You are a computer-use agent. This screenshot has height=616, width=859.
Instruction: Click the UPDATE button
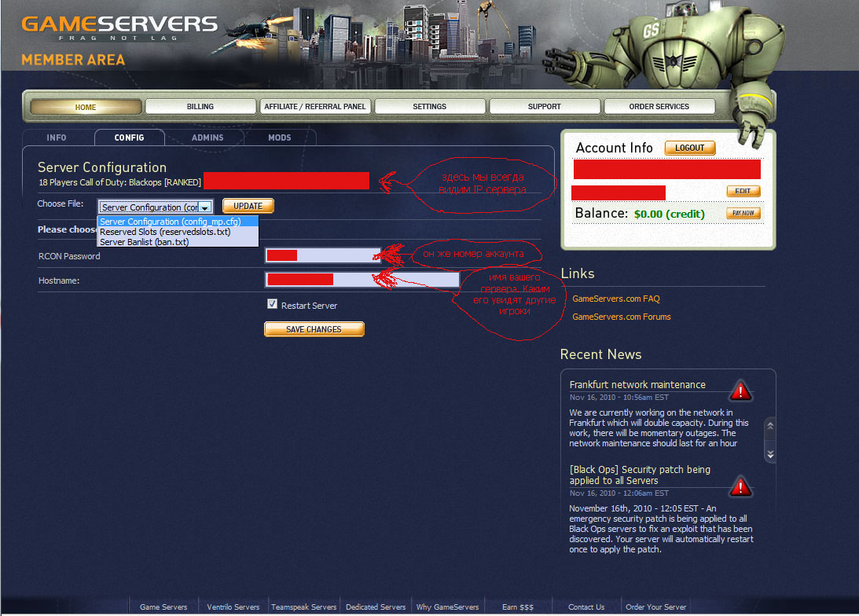pyautogui.click(x=248, y=206)
